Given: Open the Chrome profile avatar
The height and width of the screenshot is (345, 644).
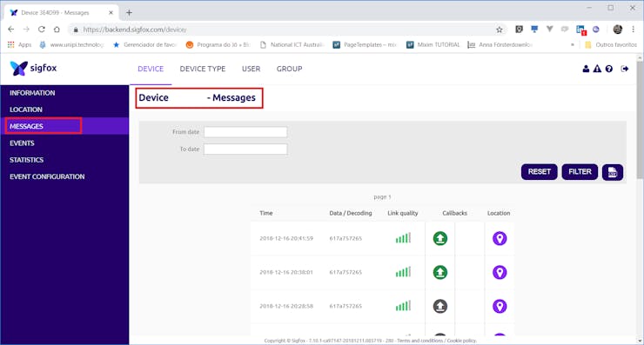Looking at the screenshot, I should pyautogui.click(x=617, y=30).
